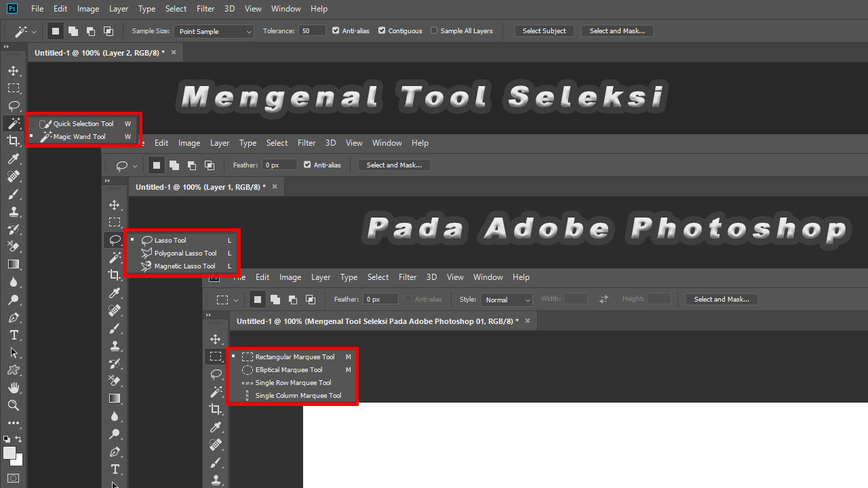Open the Style Normal dropdown
The height and width of the screenshot is (488, 868).
[507, 300]
